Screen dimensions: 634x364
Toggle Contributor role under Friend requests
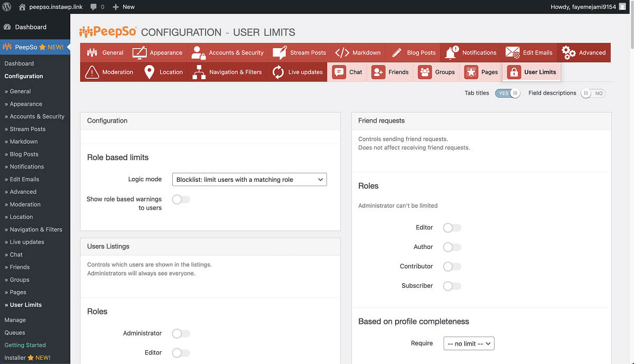click(452, 266)
